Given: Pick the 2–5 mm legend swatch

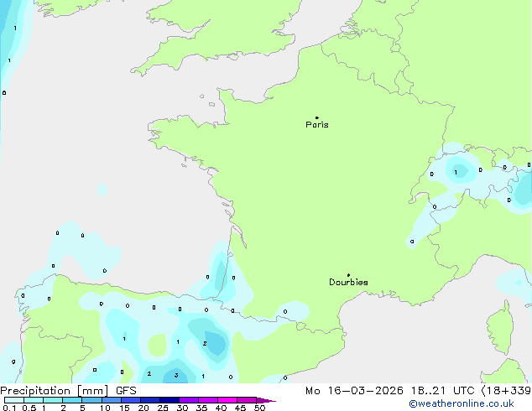Looking at the screenshot, I should 72,400.
